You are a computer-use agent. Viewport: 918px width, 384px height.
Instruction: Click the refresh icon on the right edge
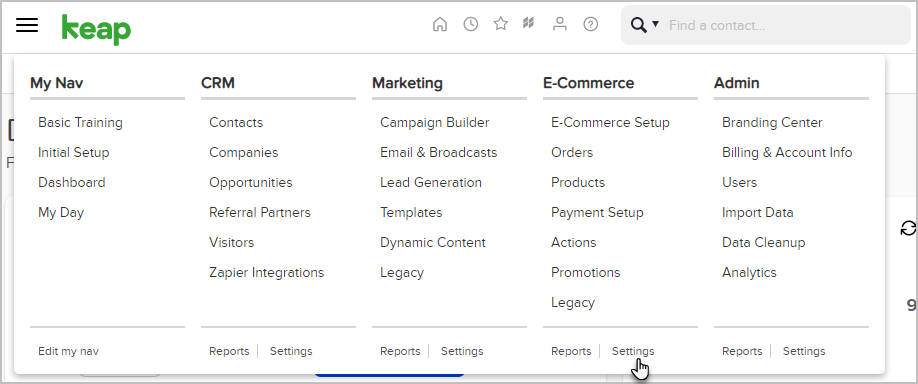point(908,228)
